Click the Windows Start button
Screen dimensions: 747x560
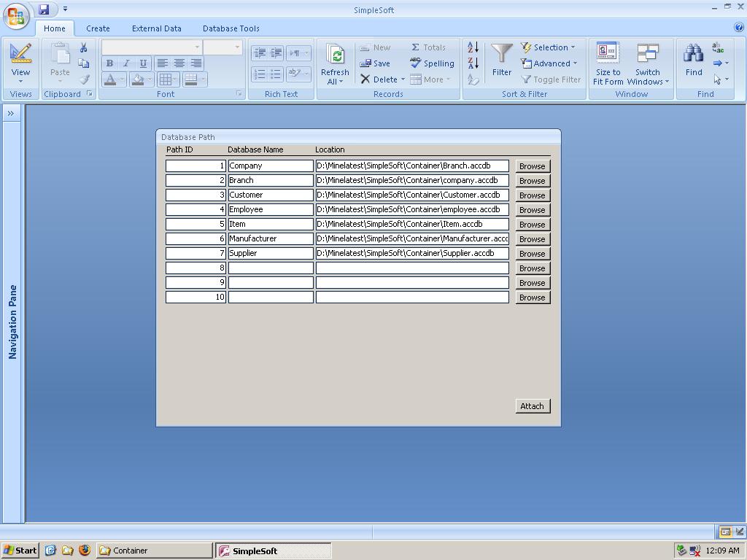(20, 551)
